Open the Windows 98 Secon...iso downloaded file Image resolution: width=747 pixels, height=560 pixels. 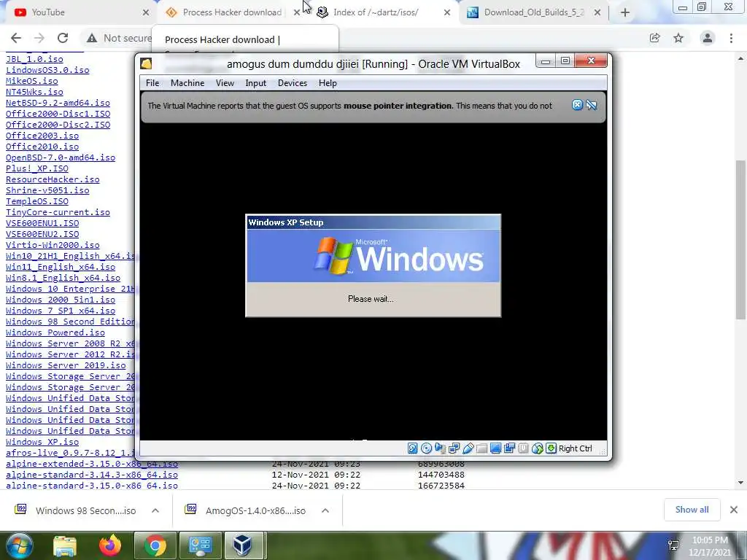tap(75, 510)
